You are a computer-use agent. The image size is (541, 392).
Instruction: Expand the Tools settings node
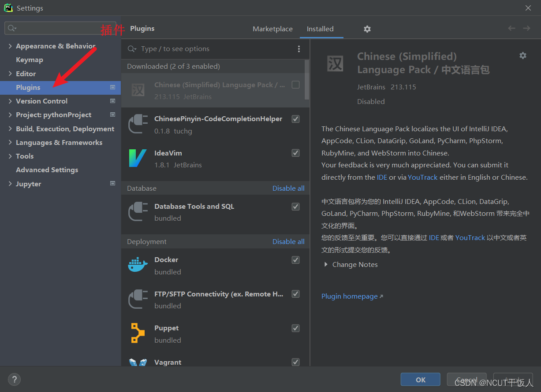[x=10, y=156]
